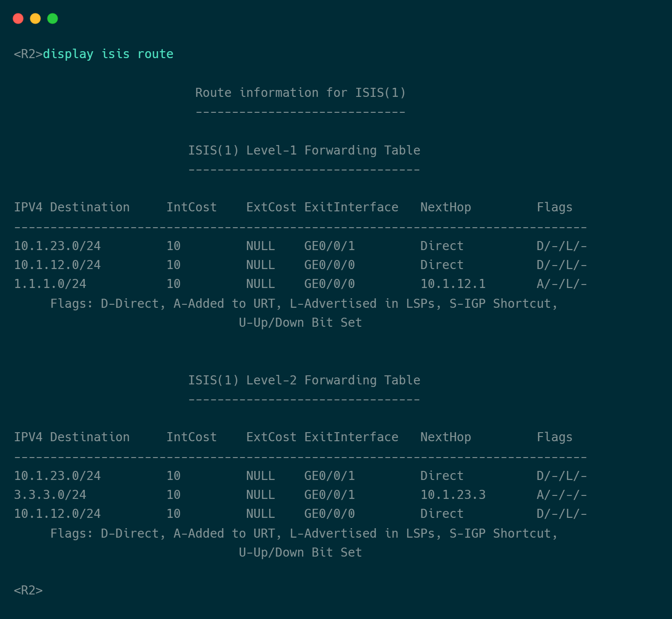The width and height of the screenshot is (672, 619).
Task: Close the terminal with the red button
Action: pyautogui.click(x=18, y=19)
